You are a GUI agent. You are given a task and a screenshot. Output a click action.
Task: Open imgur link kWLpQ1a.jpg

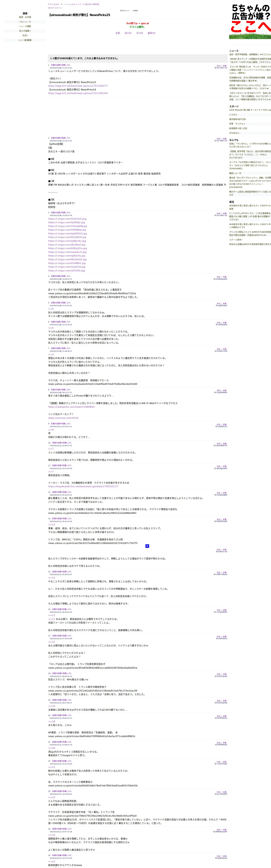click(67, 248)
